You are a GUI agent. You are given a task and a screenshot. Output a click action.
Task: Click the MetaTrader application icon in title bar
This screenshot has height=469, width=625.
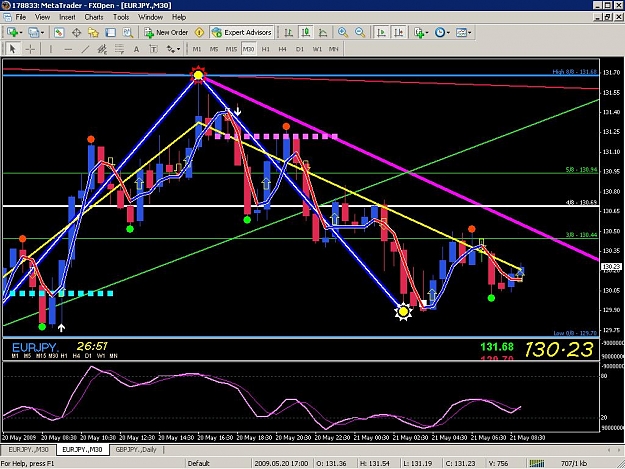pos(6,5)
